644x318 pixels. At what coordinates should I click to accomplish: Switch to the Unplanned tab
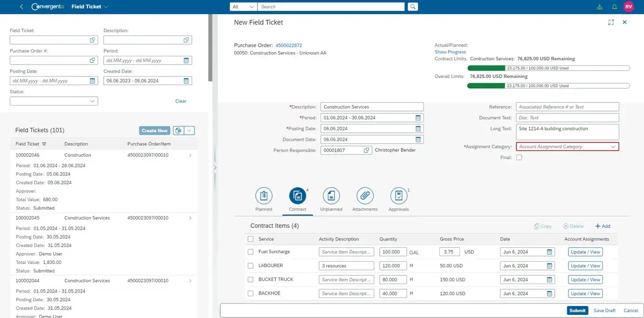pyautogui.click(x=331, y=200)
